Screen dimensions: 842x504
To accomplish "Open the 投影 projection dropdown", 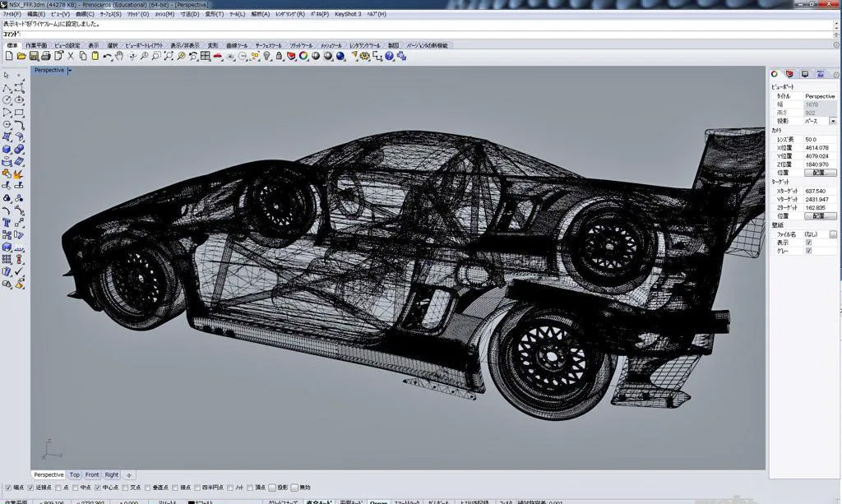I will [832, 121].
